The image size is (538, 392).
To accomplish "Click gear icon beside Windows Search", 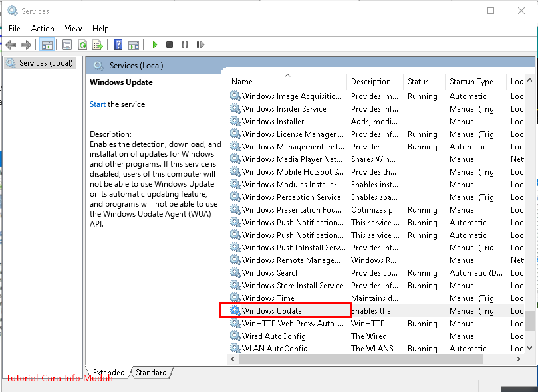I will [x=235, y=272].
